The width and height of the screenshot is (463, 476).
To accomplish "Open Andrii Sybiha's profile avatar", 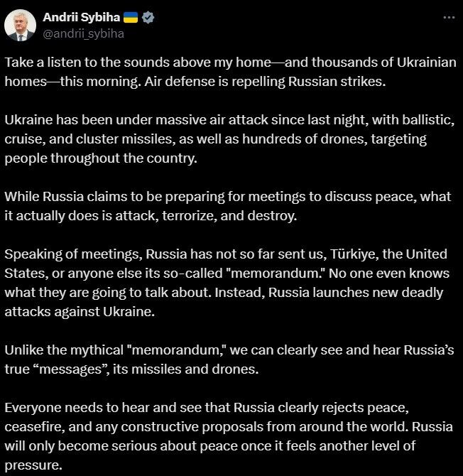I will [x=20, y=25].
